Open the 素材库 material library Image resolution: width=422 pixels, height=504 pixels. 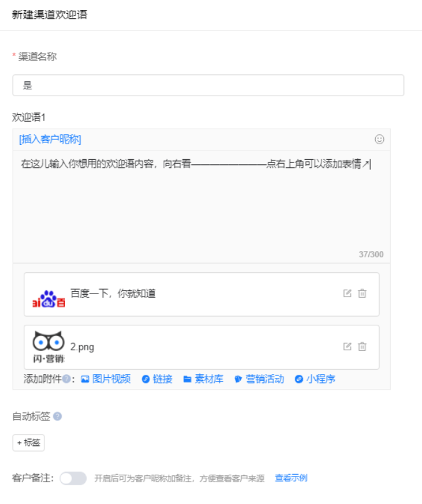(x=204, y=379)
